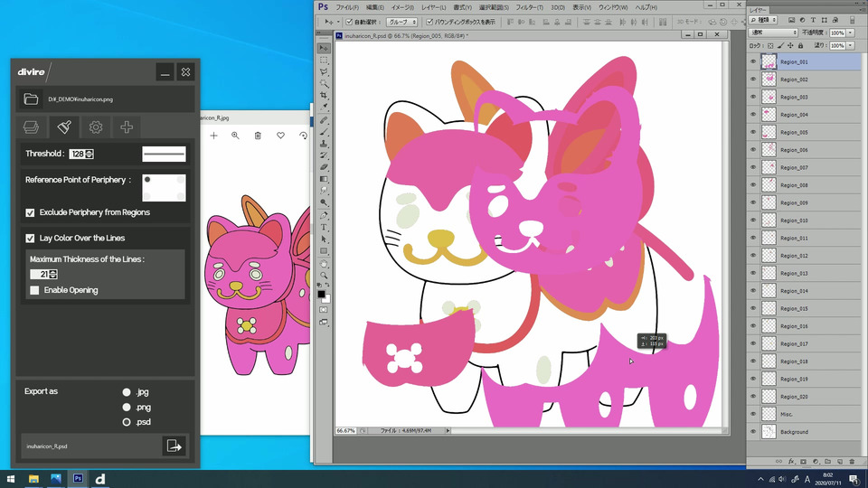Screen dimensions: 868x488
Task: Select the Gradient tool
Action: 324,179
